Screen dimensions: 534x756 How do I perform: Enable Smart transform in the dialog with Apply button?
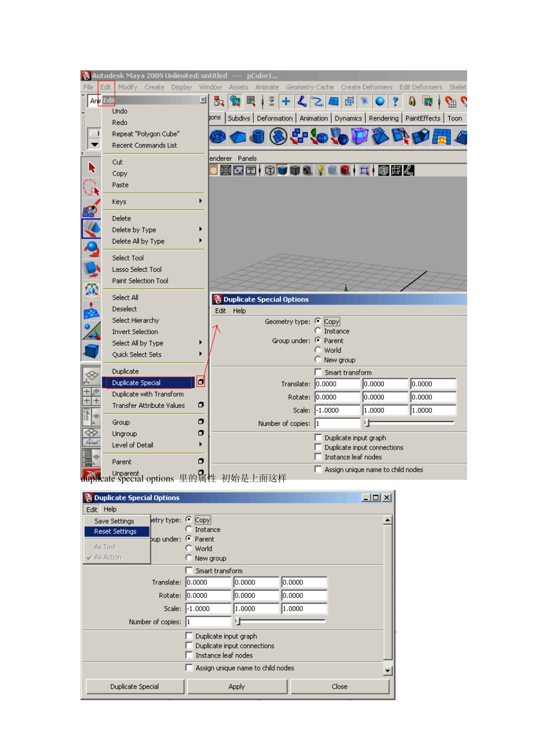[189, 570]
